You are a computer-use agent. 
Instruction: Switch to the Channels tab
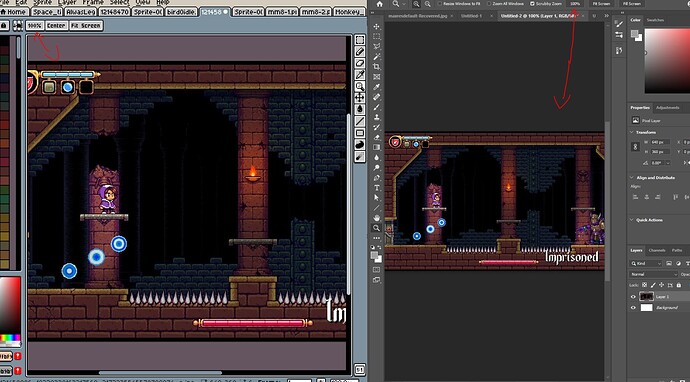(x=657, y=250)
